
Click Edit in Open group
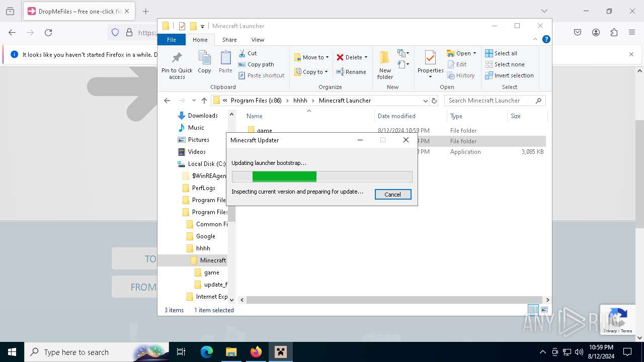[x=456, y=64]
